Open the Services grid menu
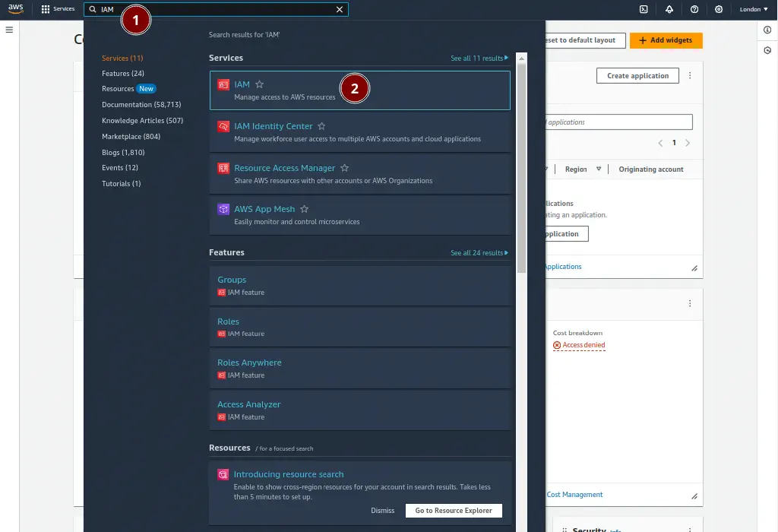The height and width of the screenshot is (532, 778). click(58, 9)
